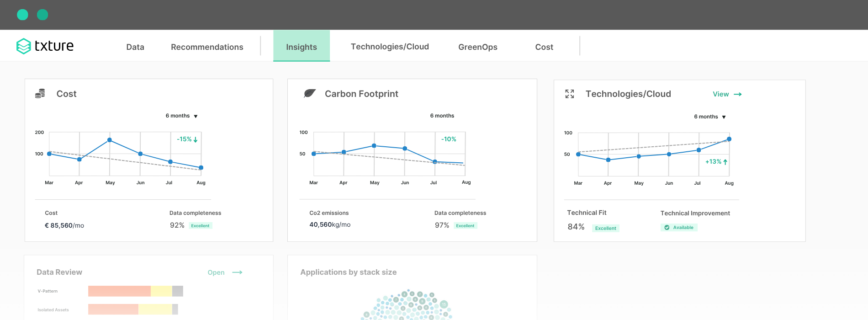The height and width of the screenshot is (320, 868).
Task: Click the leaf icon beside Carbon Footprint
Action: click(310, 94)
